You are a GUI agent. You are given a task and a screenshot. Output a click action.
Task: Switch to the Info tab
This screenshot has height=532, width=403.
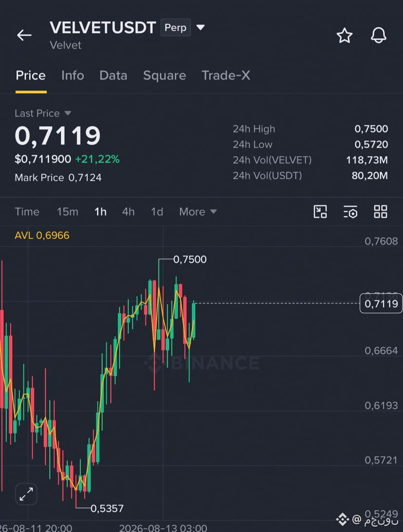click(73, 76)
